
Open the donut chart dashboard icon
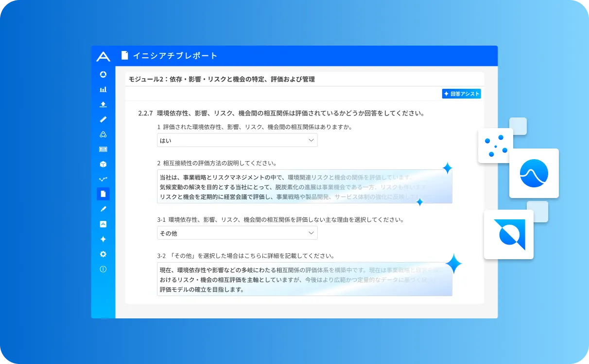pos(103,74)
